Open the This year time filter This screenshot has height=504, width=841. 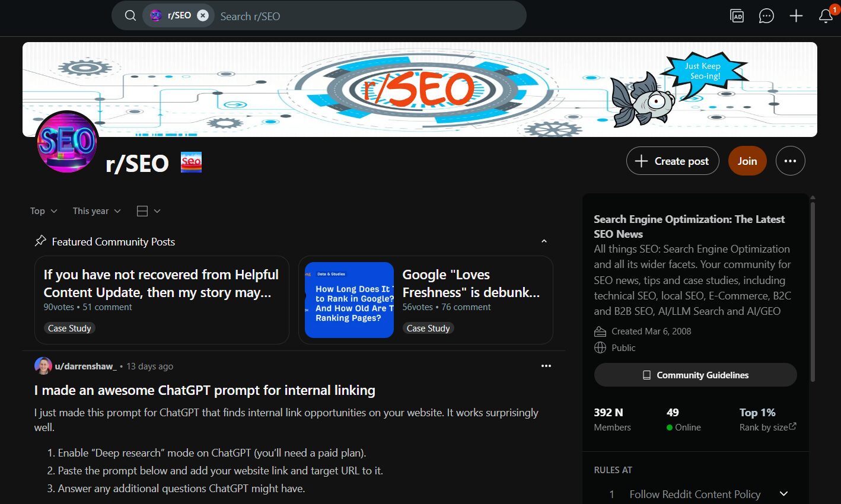coord(97,211)
